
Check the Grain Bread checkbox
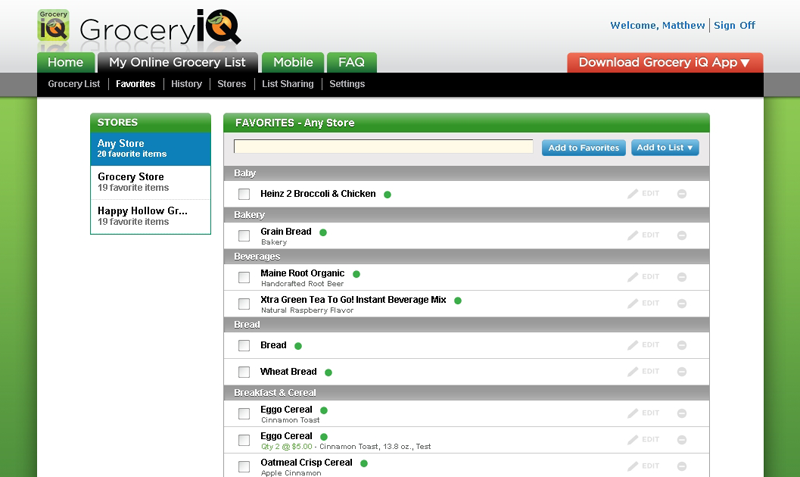tap(244, 236)
